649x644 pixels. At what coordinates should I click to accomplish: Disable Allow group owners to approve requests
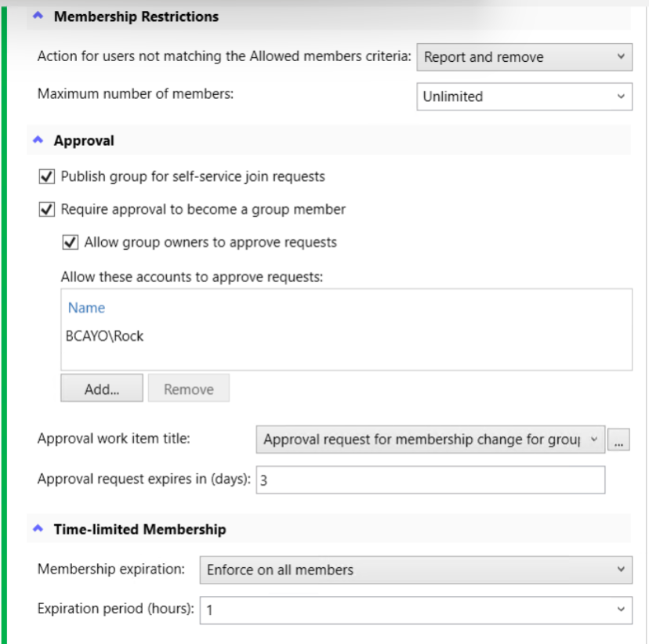click(70, 243)
